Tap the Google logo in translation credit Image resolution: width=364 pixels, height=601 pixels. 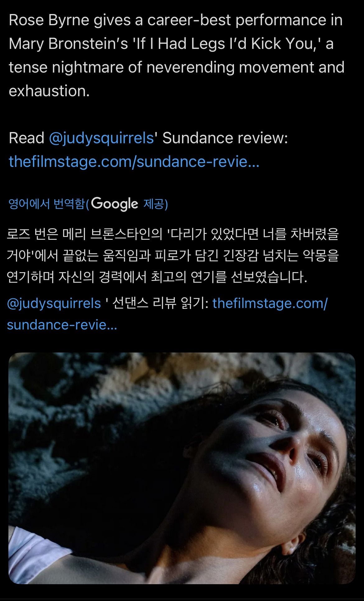tap(114, 204)
